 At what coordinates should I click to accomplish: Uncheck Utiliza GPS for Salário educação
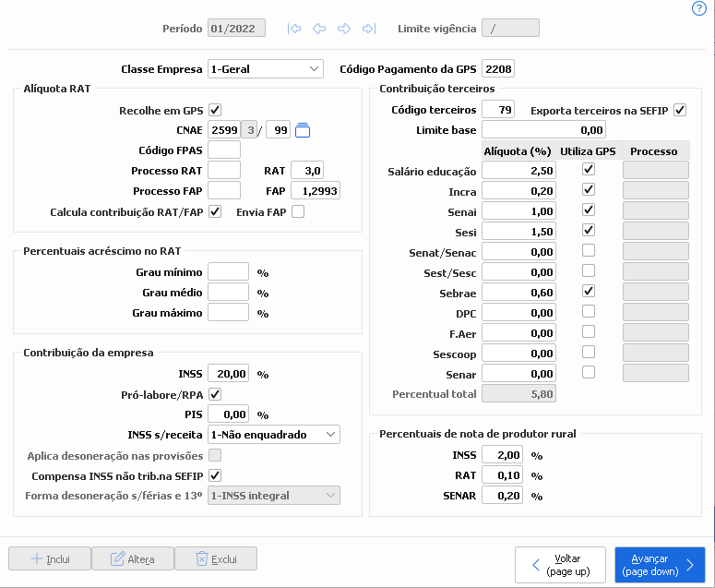click(x=588, y=170)
